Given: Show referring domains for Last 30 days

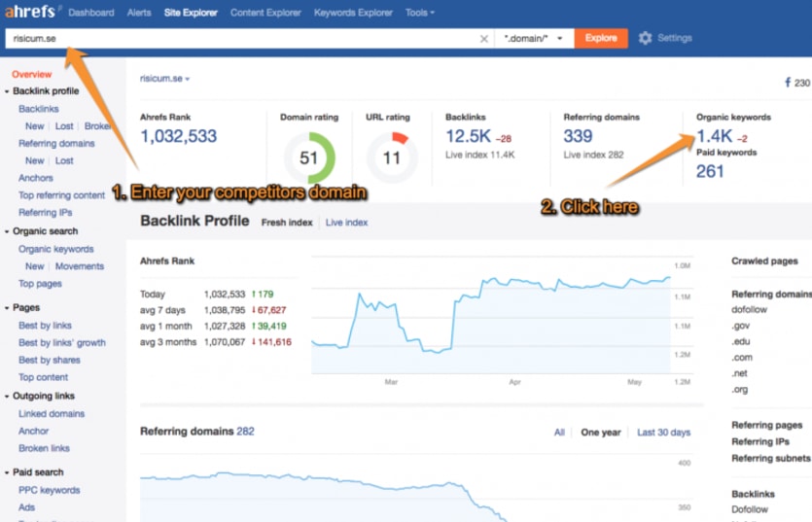Looking at the screenshot, I should click(x=663, y=433).
